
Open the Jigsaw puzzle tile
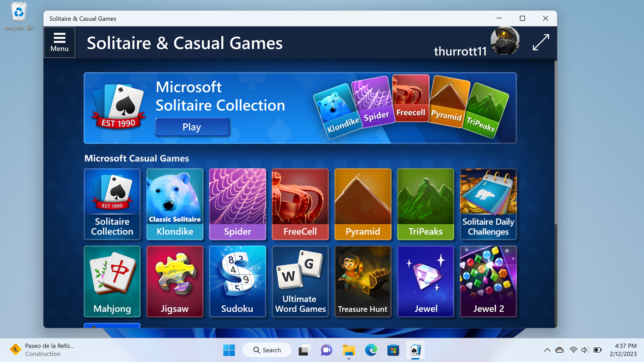(175, 282)
